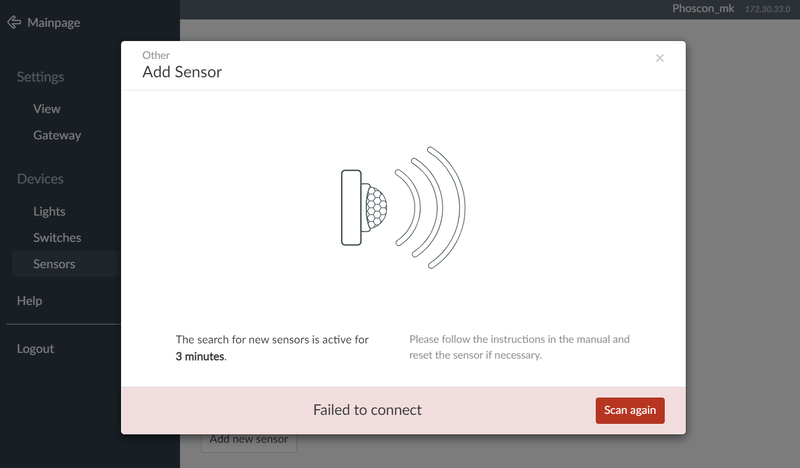Screen dimensions: 800x468
Task: Click the bold 3 minutes text
Action: (200, 356)
